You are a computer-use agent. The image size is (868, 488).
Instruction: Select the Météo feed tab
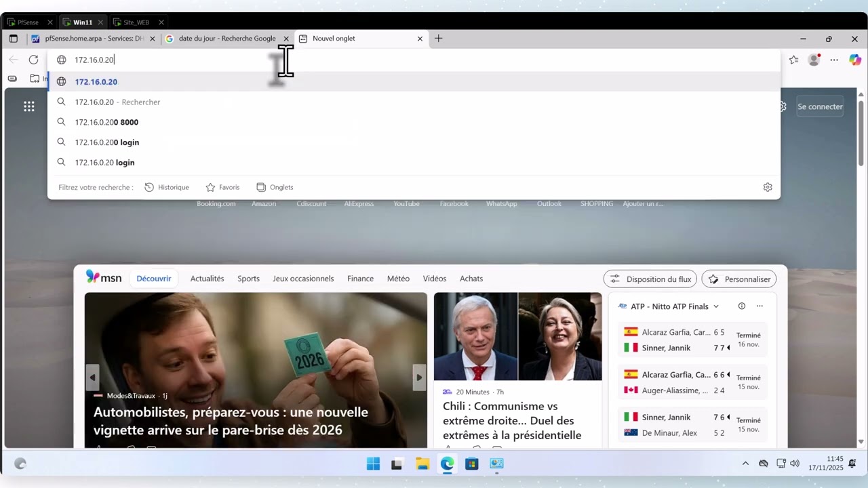coord(398,279)
